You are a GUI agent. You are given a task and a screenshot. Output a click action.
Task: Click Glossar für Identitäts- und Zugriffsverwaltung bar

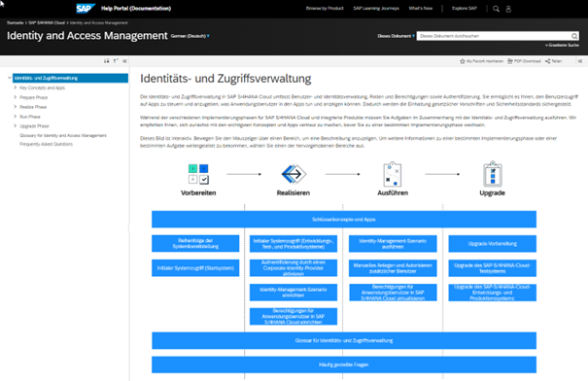tap(344, 340)
